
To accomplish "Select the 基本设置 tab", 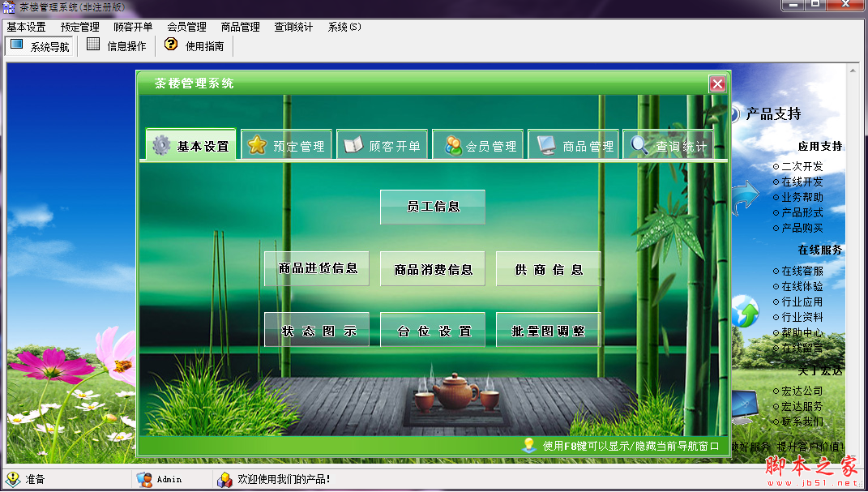I will (191, 144).
